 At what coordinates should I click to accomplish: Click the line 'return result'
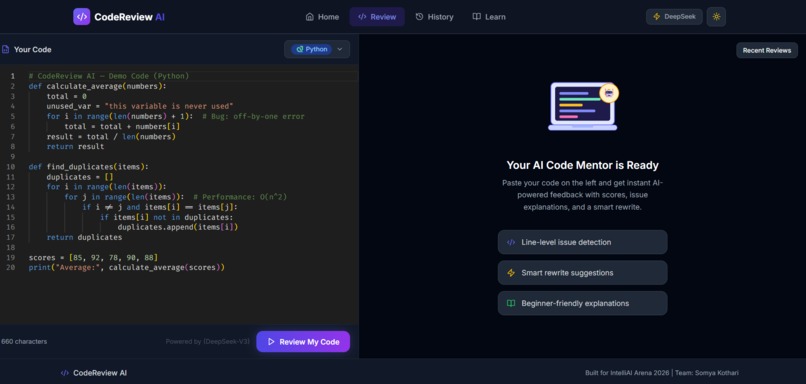[x=75, y=147]
